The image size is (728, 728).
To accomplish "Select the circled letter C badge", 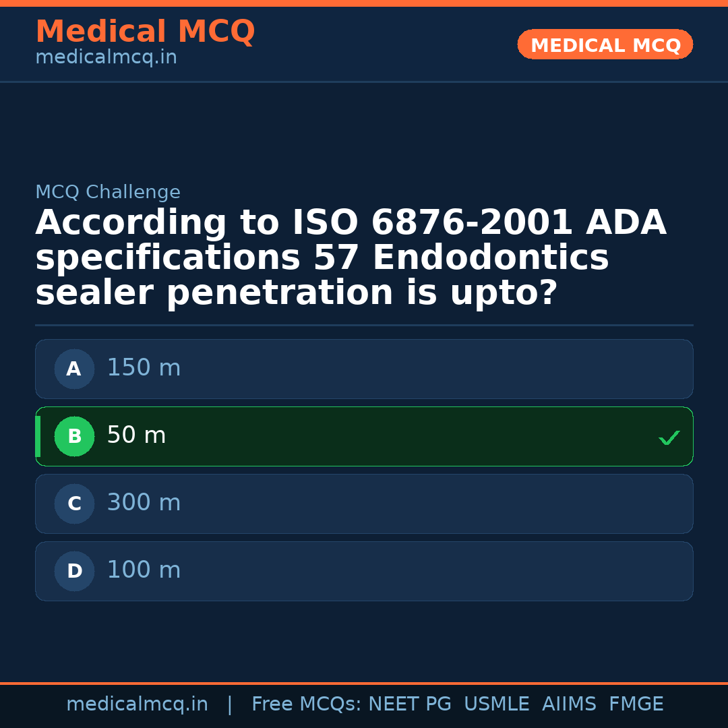I will point(74,504).
